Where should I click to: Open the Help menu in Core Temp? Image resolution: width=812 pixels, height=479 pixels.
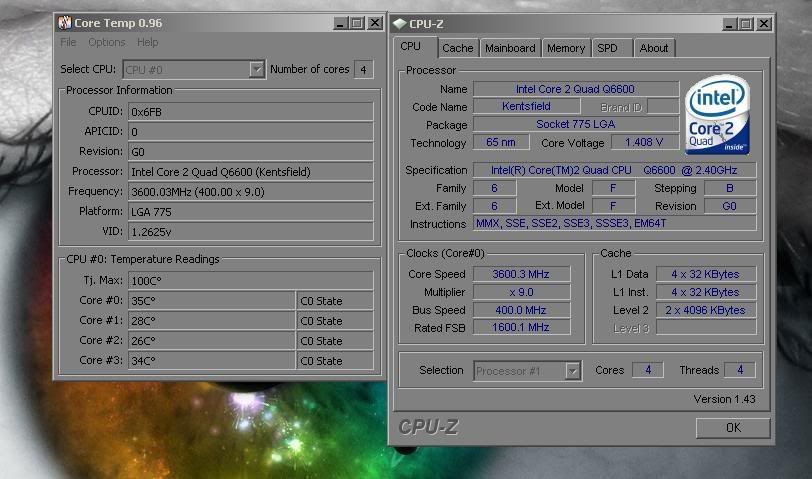[x=148, y=42]
